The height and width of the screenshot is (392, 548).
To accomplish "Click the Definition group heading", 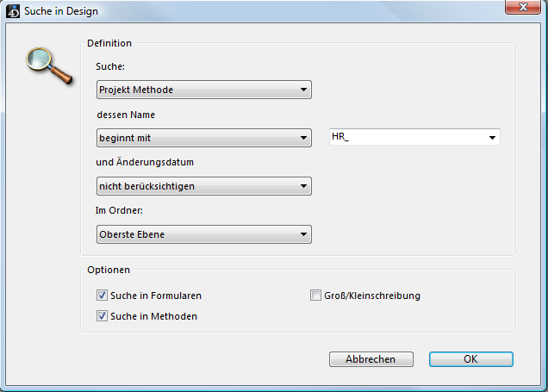I will click(x=109, y=43).
